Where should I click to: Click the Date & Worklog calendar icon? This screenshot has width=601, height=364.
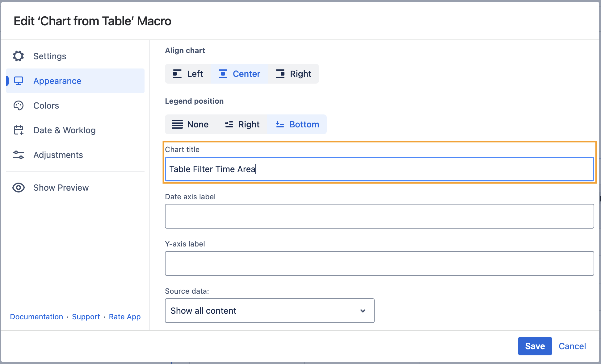pyautogui.click(x=18, y=130)
